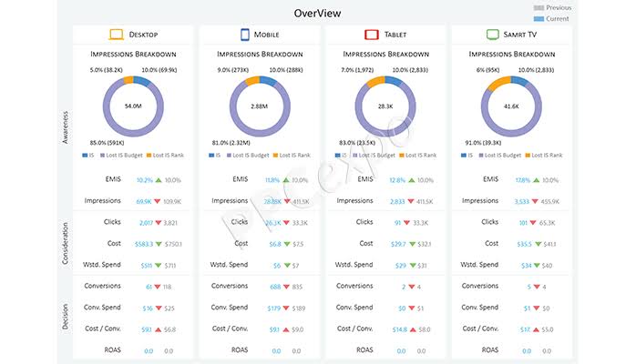Click the red down arrow in Smart TV Conversions row

pos(537,287)
